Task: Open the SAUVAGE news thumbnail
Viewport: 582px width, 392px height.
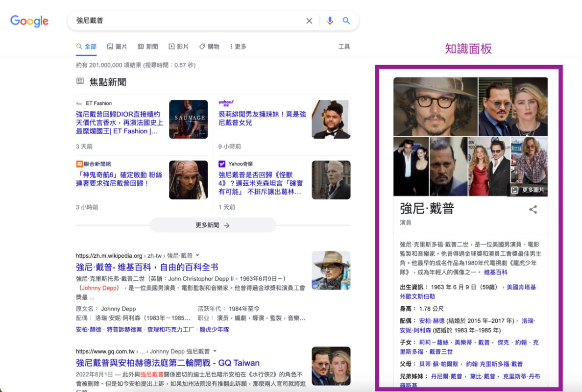Action: (x=189, y=119)
